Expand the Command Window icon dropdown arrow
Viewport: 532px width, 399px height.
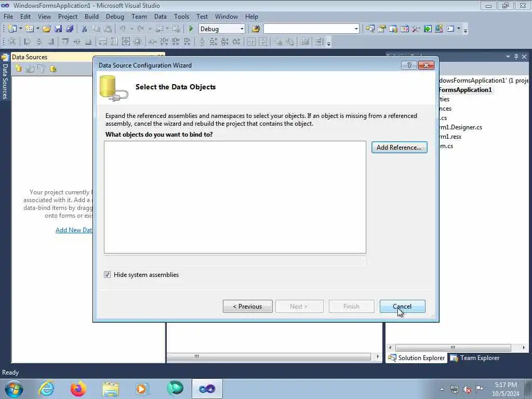(x=459, y=29)
